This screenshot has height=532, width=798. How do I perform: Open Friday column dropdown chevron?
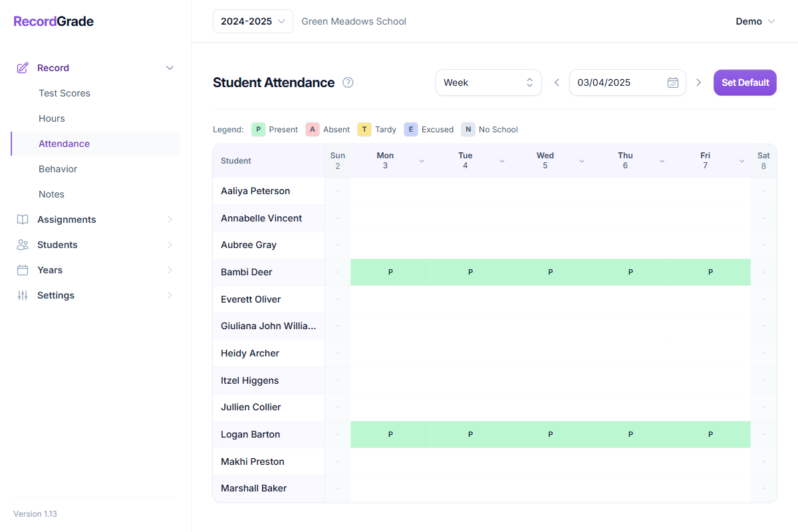pos(742,161)
